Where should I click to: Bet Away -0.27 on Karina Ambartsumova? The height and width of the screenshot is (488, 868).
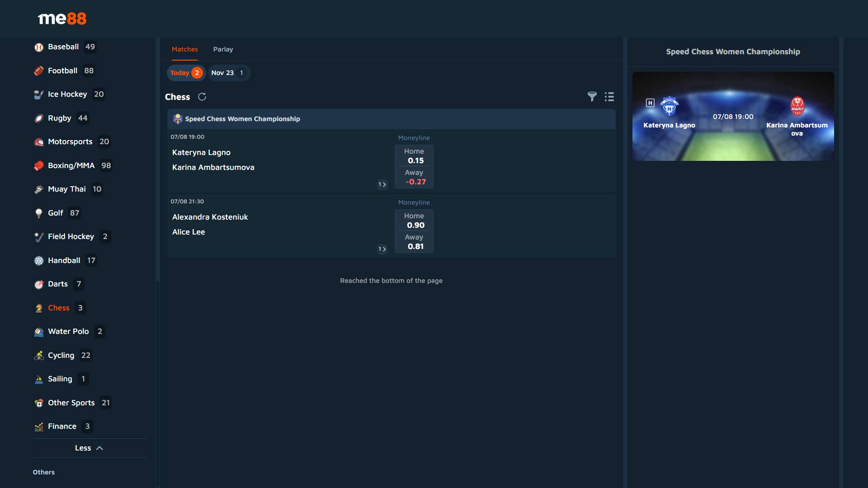pos(414,177)
